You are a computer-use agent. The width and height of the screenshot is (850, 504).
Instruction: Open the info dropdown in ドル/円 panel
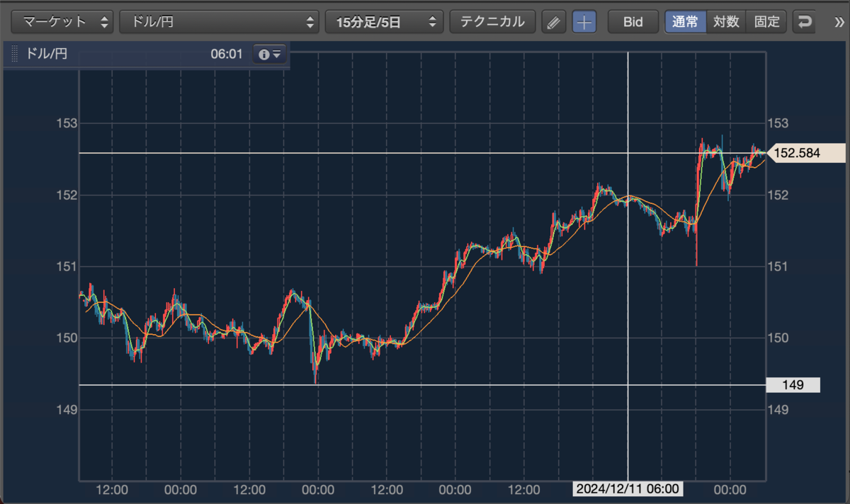[x=270, y=54]
